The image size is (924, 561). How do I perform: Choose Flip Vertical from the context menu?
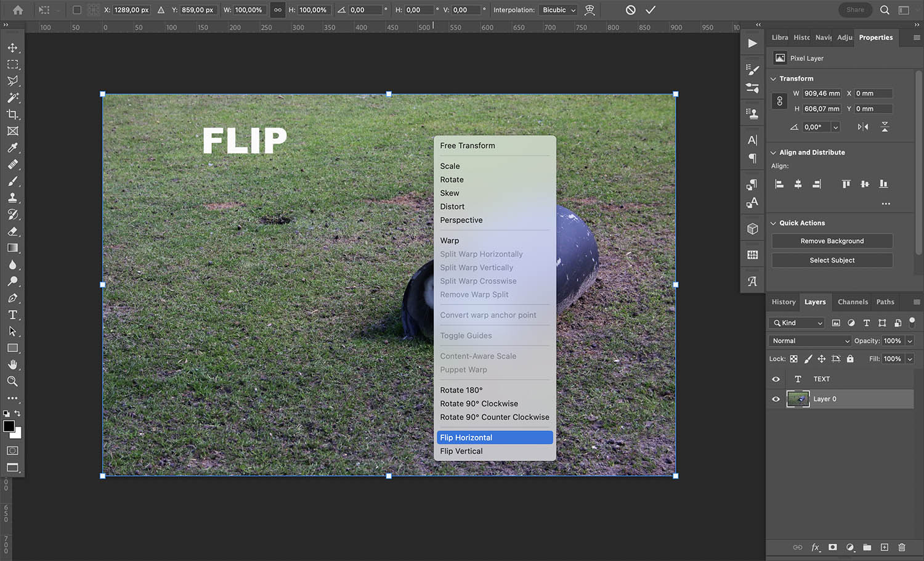(461, 451)
